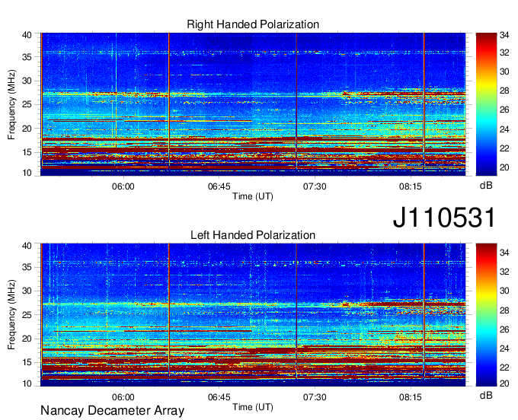
Task: Click the "Left Handed Polarization" title
Action: click(253, 235)
